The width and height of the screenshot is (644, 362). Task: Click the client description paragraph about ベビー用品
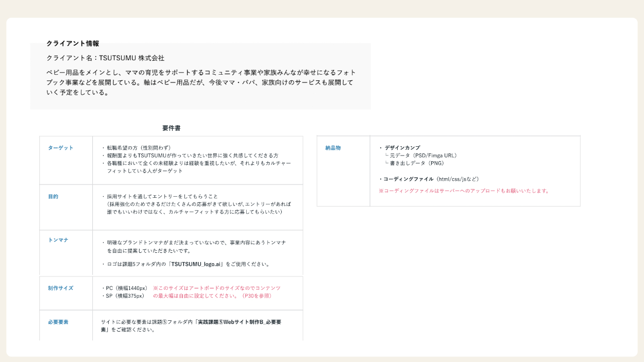point(200,82)
